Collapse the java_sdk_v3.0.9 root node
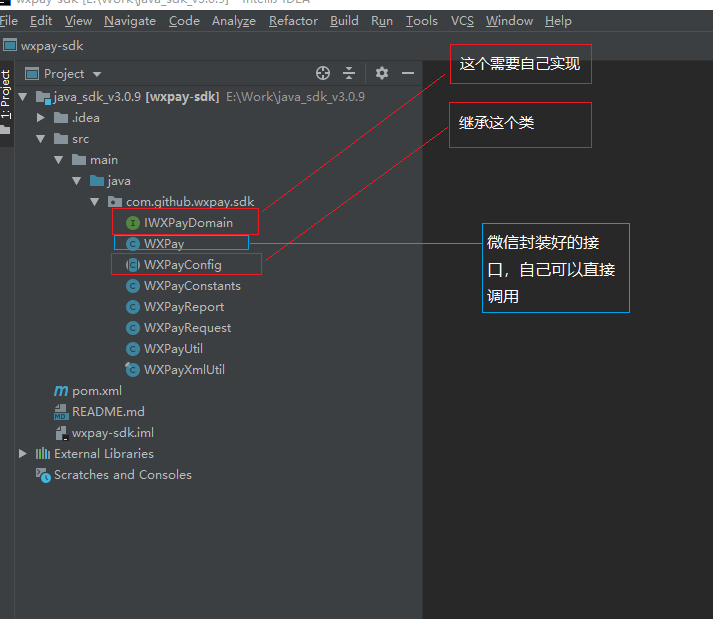This screenshot has height=619, width=713. [x=23, y=97]
